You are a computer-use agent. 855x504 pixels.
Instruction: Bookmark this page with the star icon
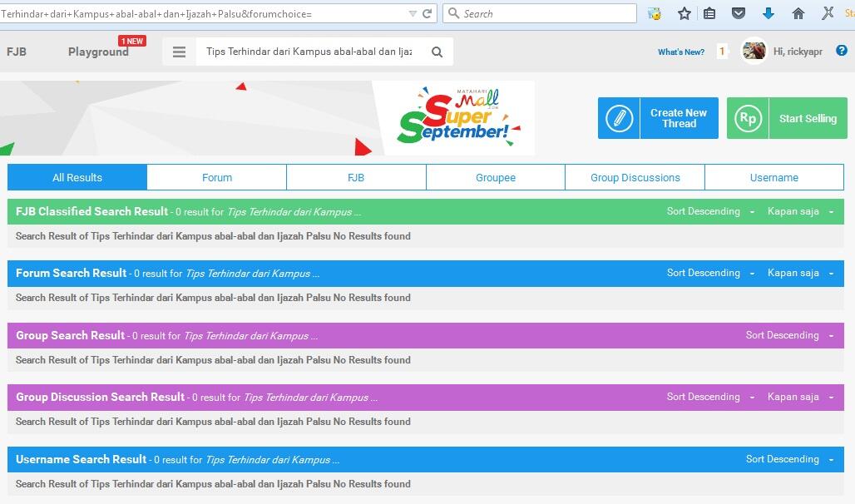[x=684, y=13]
